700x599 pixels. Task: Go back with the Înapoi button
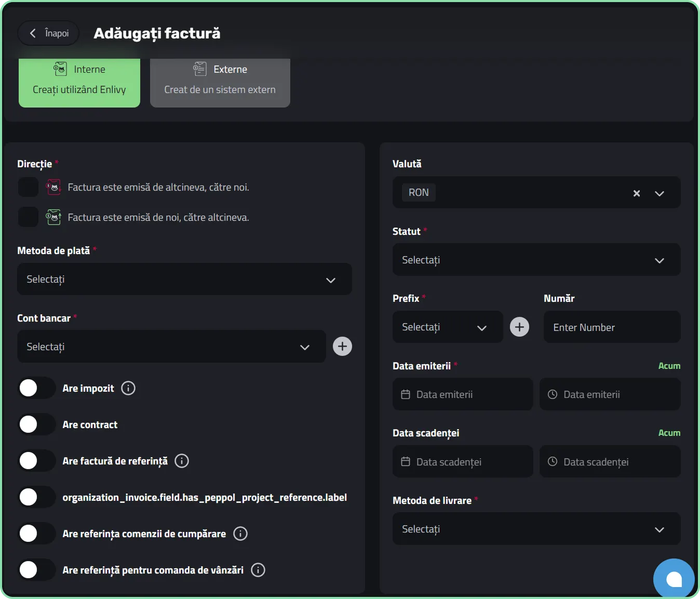(48, 33)
